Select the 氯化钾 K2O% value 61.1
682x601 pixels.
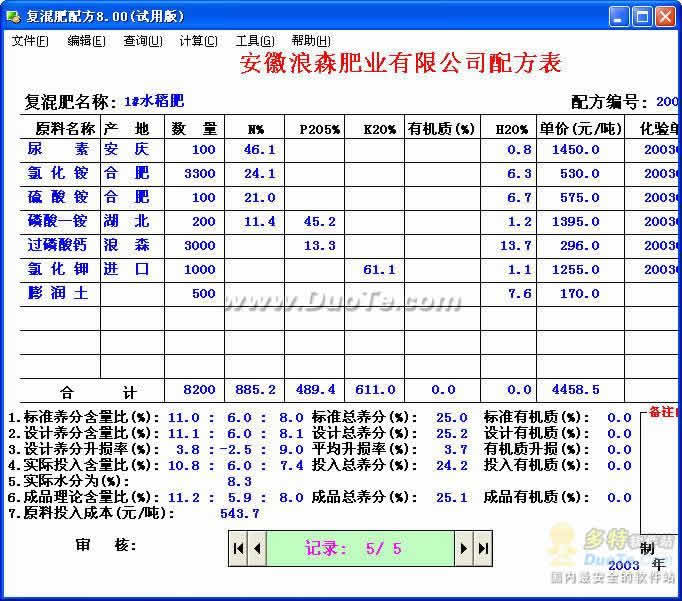[374, 269]
